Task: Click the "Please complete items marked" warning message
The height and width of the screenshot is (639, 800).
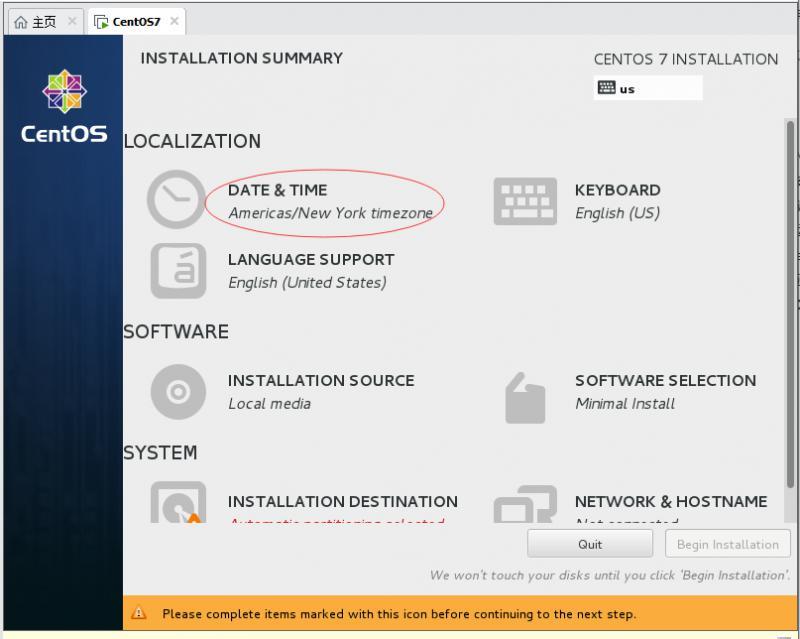Action: click(x=399, y=613)
